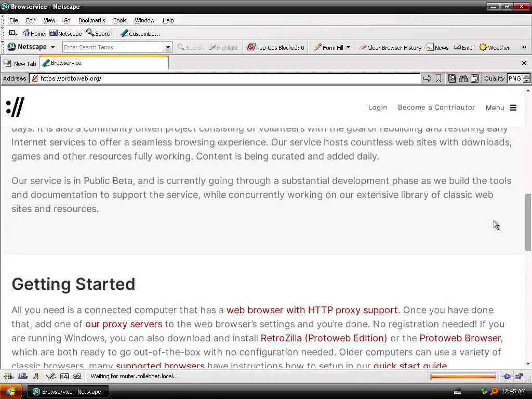Open the Protoweb Browser link

[460, 338]
